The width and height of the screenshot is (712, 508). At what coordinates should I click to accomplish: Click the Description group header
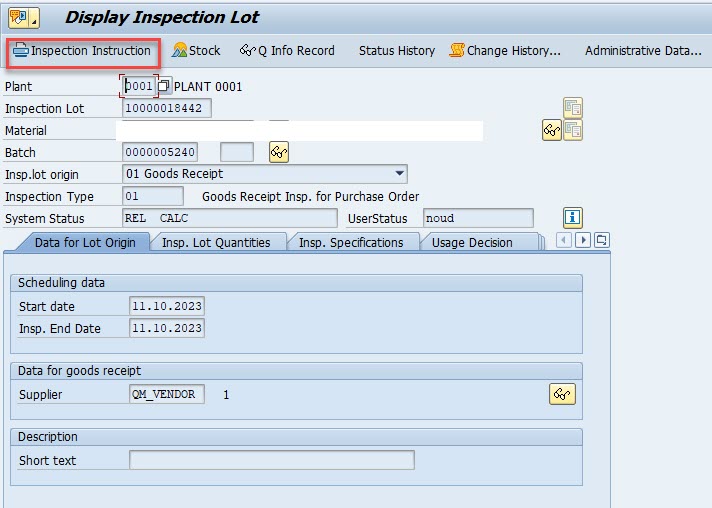point(296,437)
